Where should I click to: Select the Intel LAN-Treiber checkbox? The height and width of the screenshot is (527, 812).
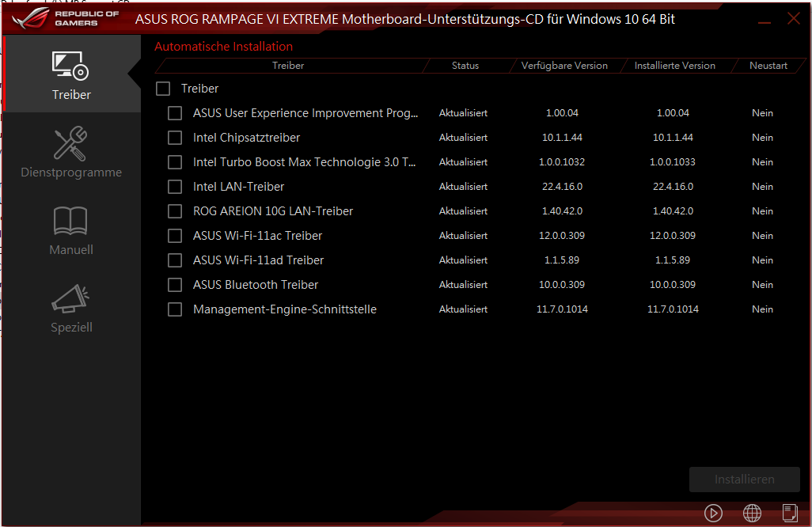(x=175, y=187)
